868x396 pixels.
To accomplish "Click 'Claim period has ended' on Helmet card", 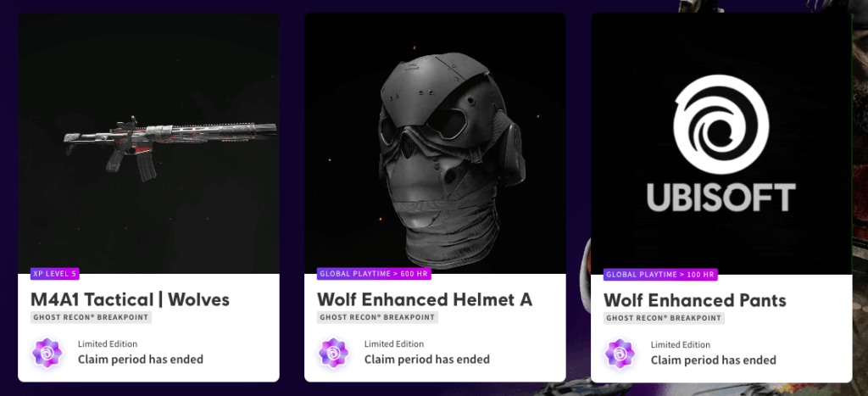I will point(427,360).
